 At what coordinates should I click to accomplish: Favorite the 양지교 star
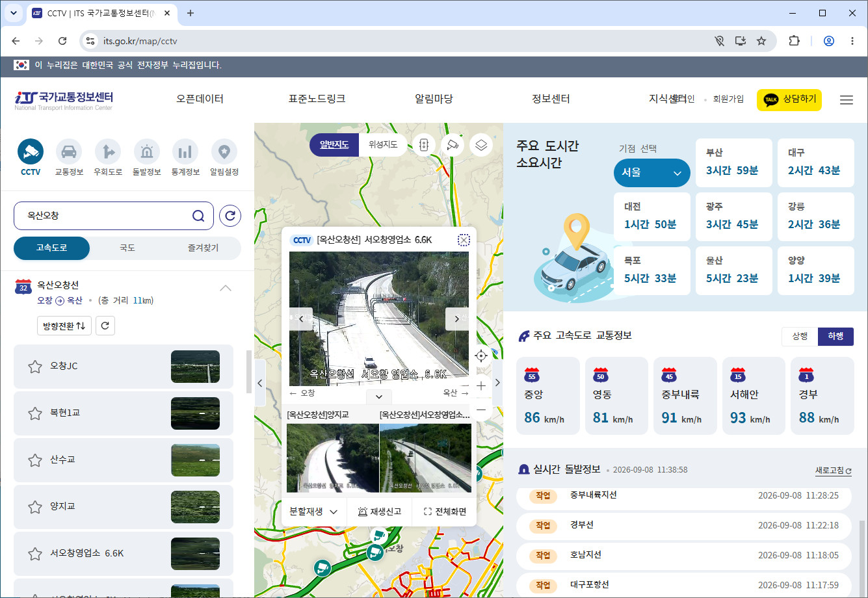35,507
